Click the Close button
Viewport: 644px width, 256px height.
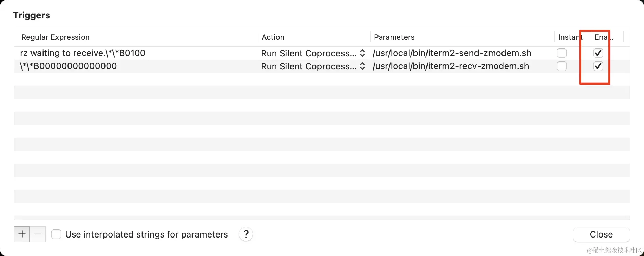[601, 234]
